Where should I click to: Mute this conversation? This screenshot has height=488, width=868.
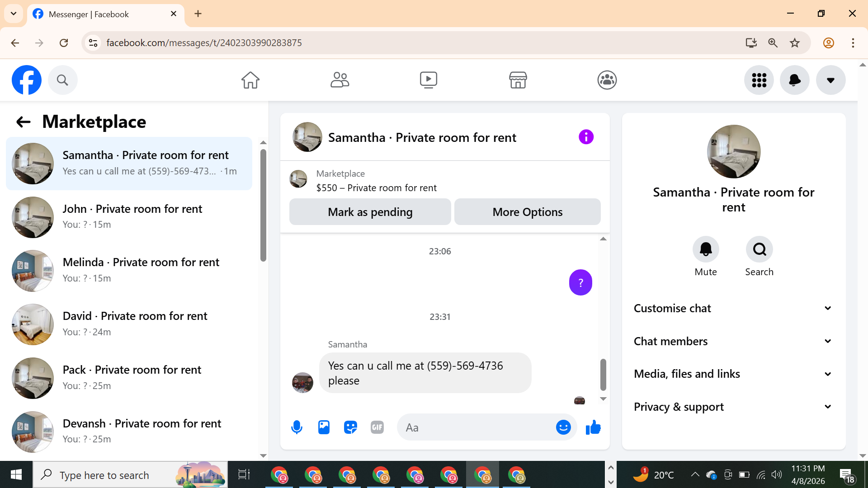point(705,249)
